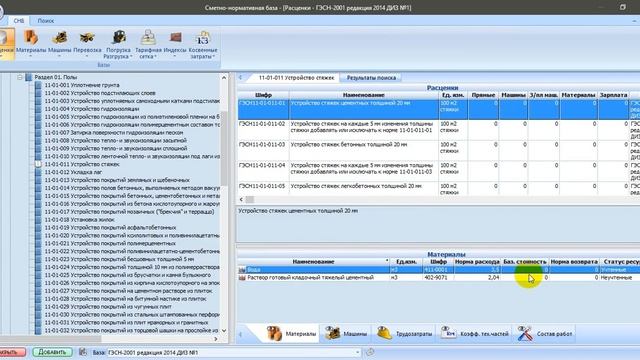Screen dimensions: 640x360
Task: Open the Материалы ribbon dropdown arrow
Action: [x=31, y=57]
